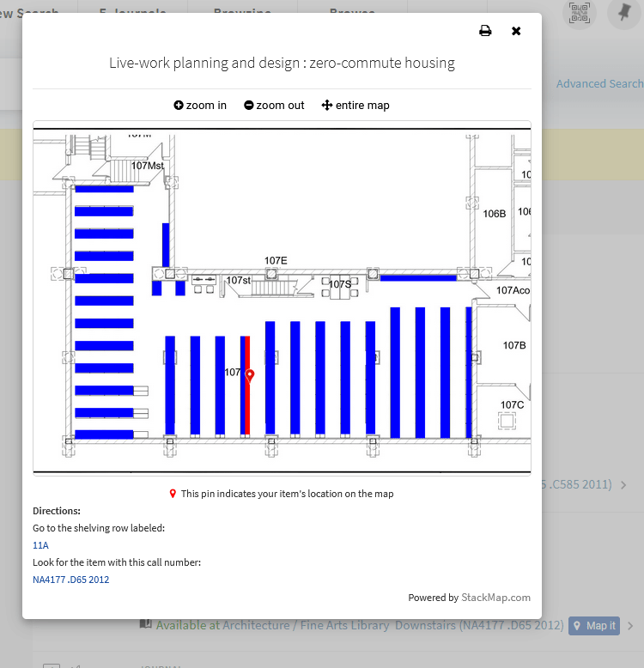
Task: Zoom in on the map
Action: pyautogui.click(x=200, y=106)
